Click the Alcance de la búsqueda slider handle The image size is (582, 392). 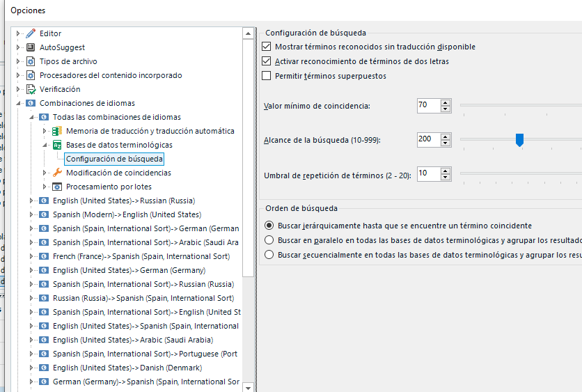(x=519, y=140)
